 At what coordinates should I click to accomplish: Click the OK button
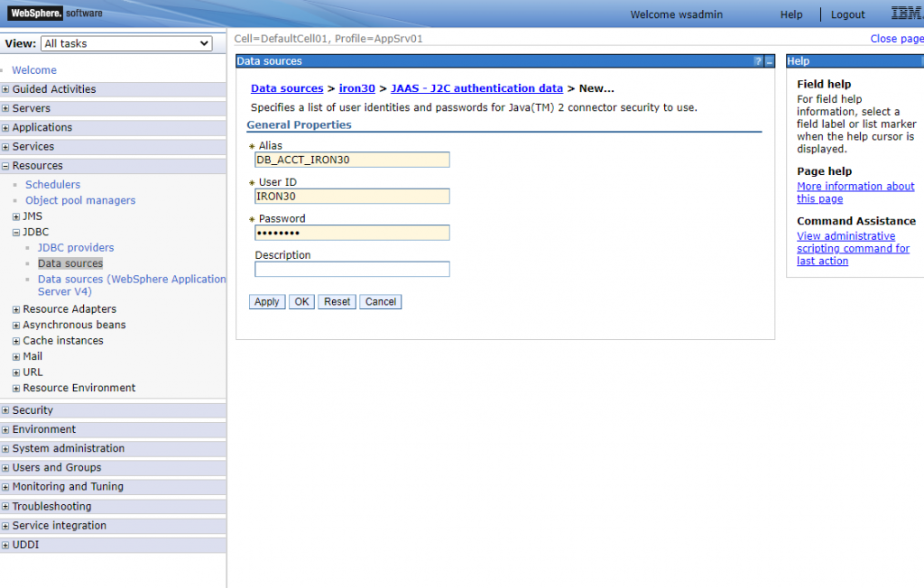[301, 301]
